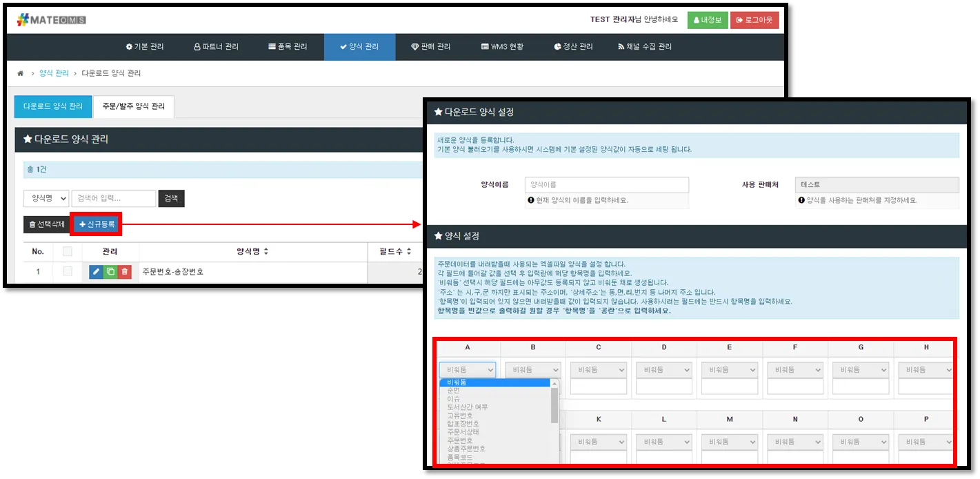Open the 양식명 search type dropdown
The height and width of the screenshot is (479, 980).
[x=46, y=198]
